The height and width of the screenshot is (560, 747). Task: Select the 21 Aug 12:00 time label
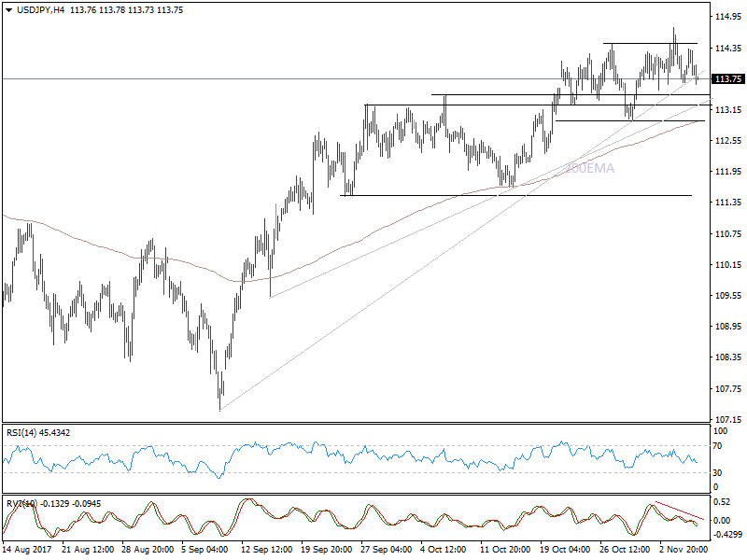(x=88, y=550)
